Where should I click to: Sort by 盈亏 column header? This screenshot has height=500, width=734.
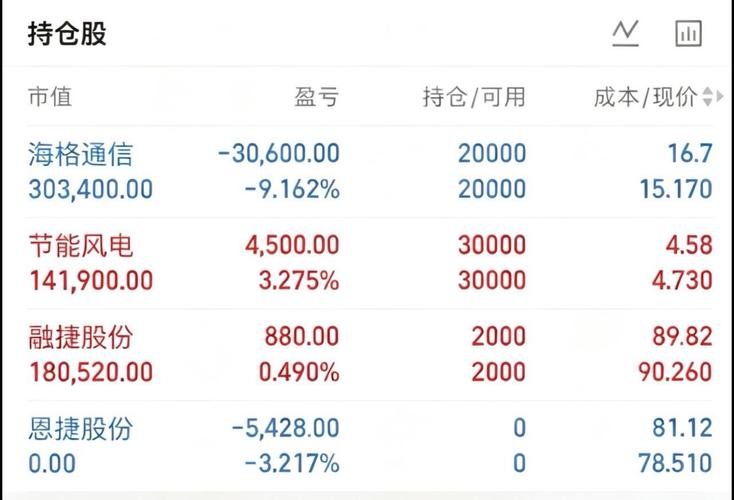click(316, 97)
